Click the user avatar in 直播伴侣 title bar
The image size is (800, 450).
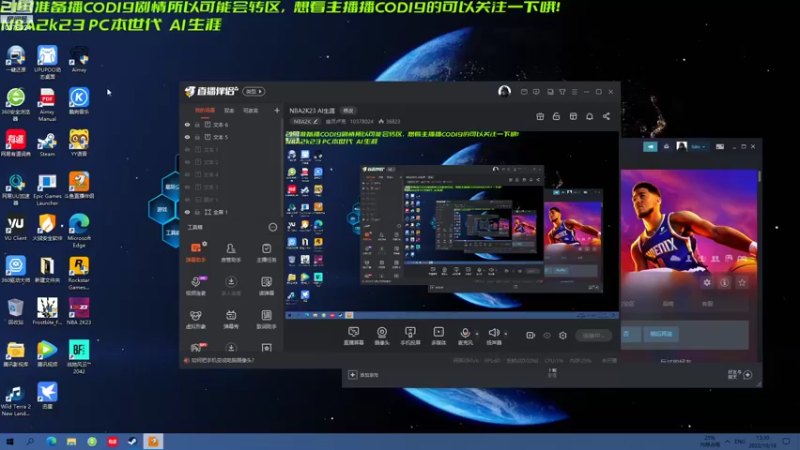[x=504, y=91]
